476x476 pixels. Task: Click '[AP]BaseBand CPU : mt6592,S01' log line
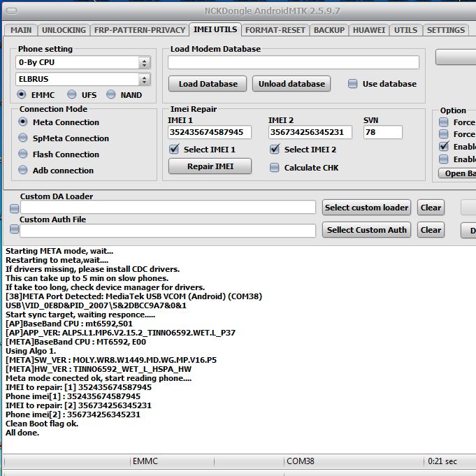tap(69, 324)
